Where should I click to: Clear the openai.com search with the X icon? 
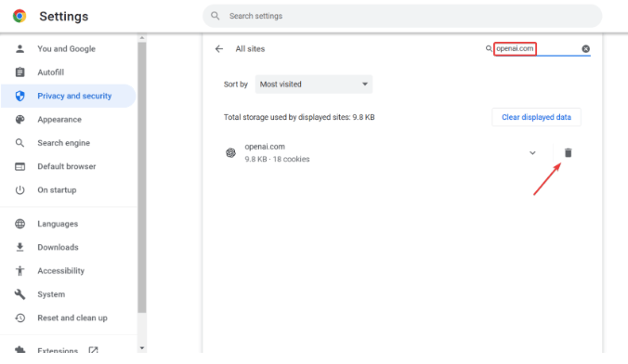[585, 49]
